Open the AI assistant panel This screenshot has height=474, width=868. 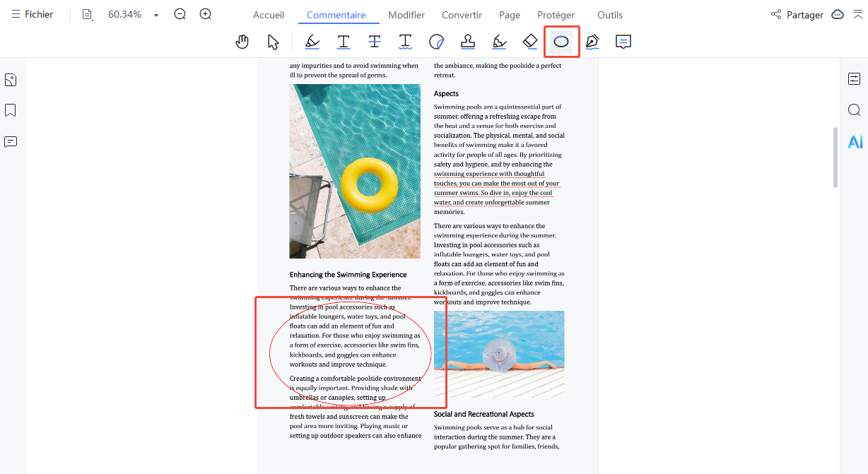(x=855, y=142)
